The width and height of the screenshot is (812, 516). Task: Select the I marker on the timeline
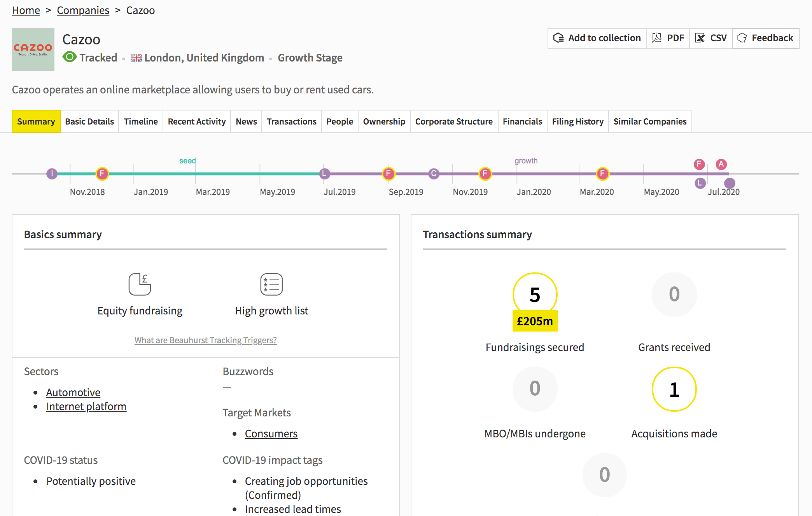point(52,174)
